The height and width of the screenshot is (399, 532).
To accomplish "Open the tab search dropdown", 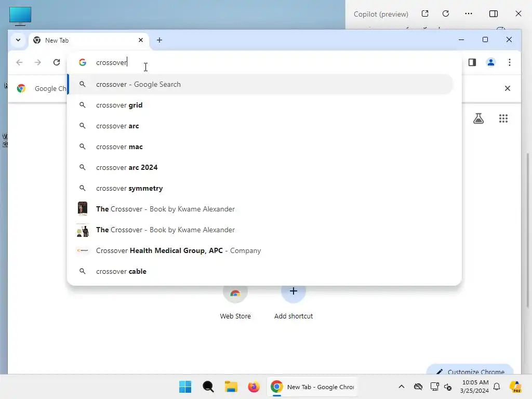I will click(x=18, y=40).
